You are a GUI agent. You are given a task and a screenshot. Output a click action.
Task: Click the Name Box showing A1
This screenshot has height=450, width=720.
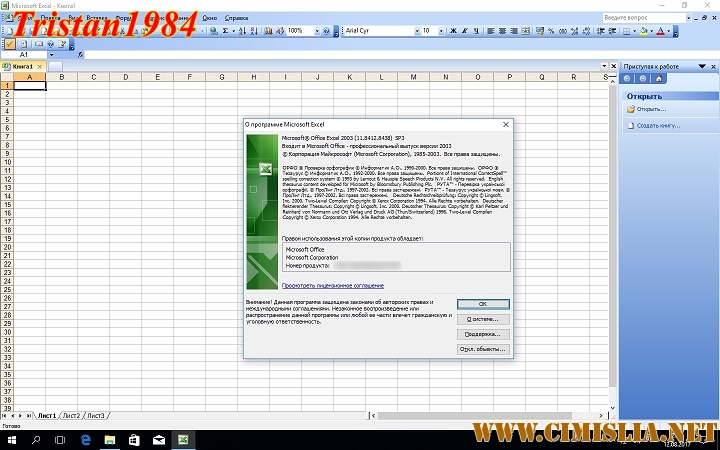25,54
